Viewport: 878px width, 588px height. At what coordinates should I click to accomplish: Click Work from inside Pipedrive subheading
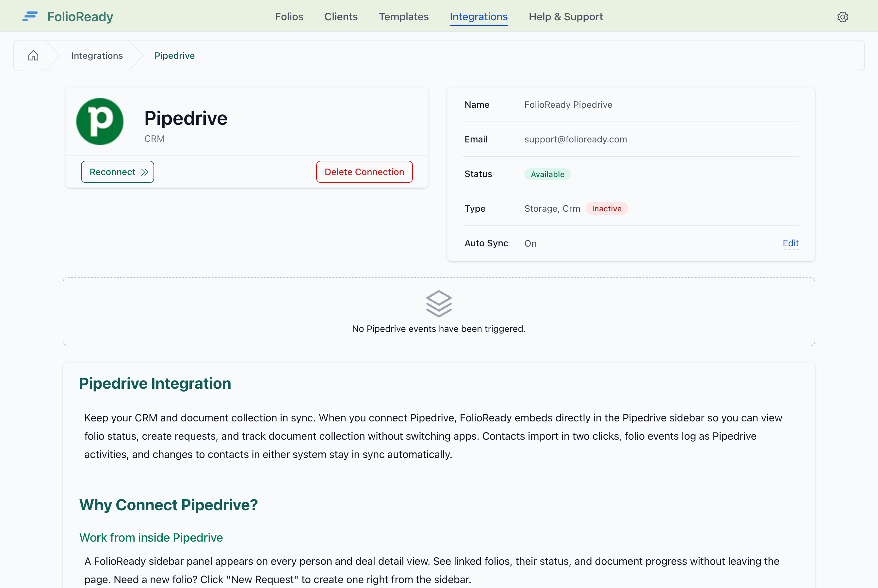tap(151, 537)
